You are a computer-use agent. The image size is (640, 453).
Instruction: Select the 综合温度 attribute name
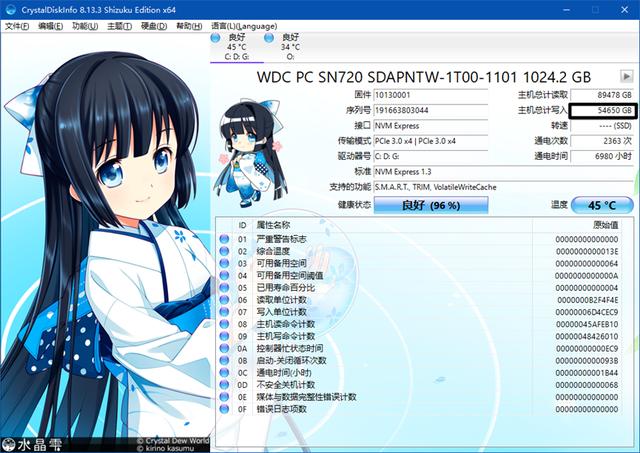click(x=273, y=251)
